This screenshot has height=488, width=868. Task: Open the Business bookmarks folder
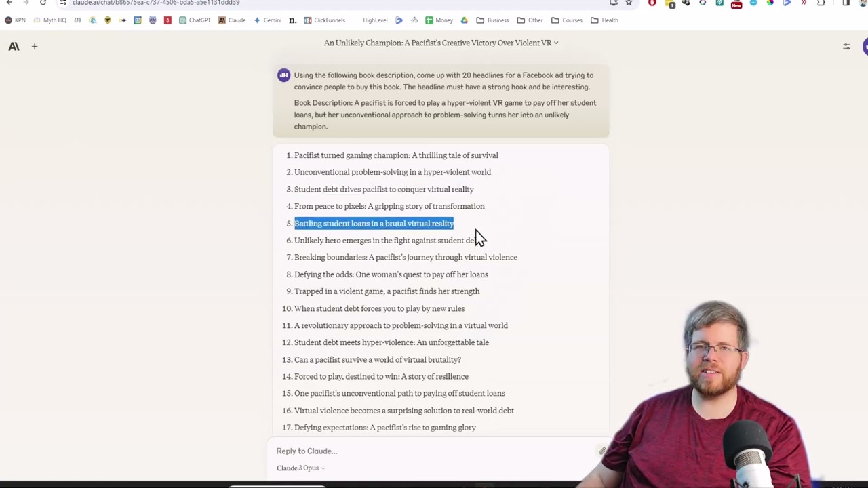pos(492,20)
